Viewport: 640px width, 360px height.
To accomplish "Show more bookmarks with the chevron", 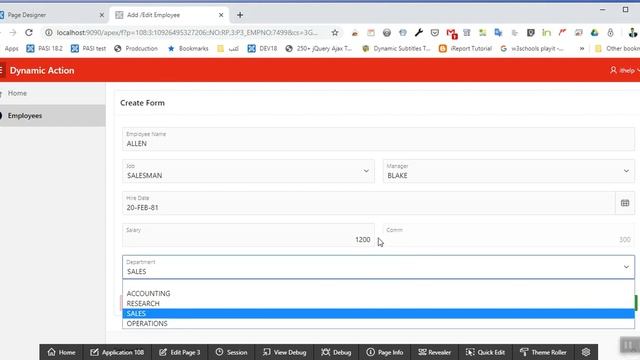I will [x=582, y=49].
